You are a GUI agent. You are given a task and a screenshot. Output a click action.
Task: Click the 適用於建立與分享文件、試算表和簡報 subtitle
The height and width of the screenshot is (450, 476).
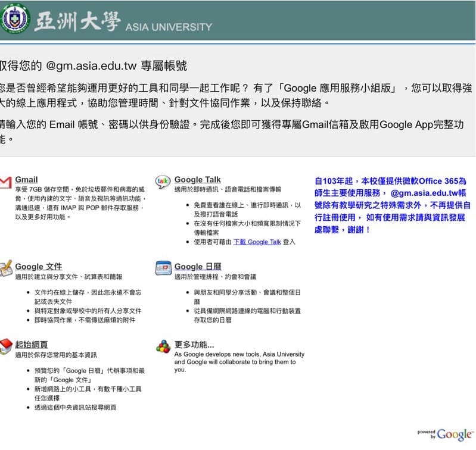69,277
